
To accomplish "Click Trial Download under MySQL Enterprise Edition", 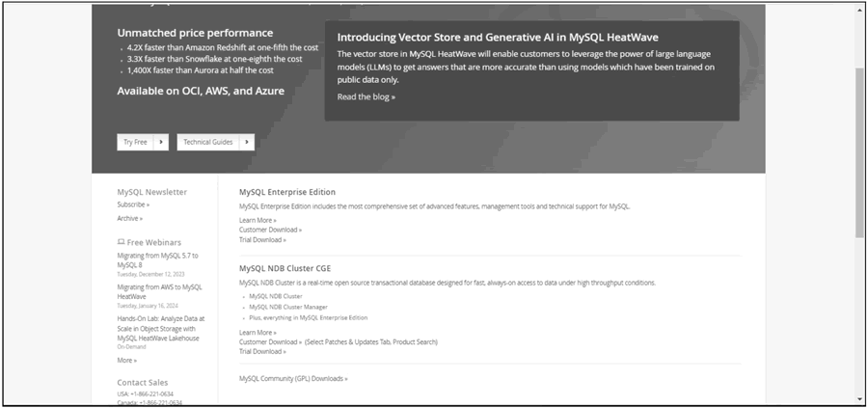I will point(263,240).
